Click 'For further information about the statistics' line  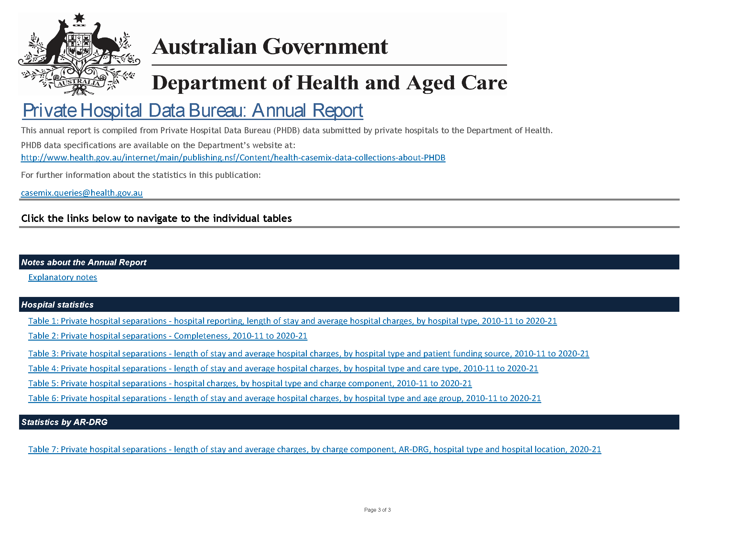point(141,175)
